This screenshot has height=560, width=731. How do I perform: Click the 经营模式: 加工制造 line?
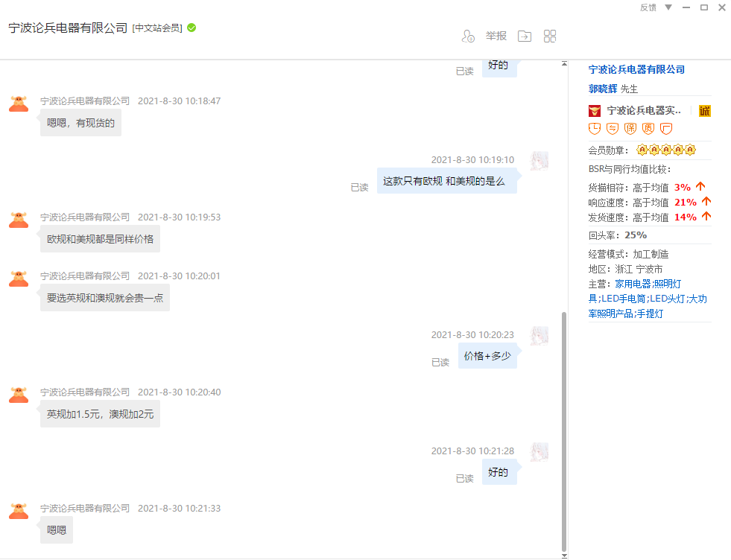coord(628,255)
